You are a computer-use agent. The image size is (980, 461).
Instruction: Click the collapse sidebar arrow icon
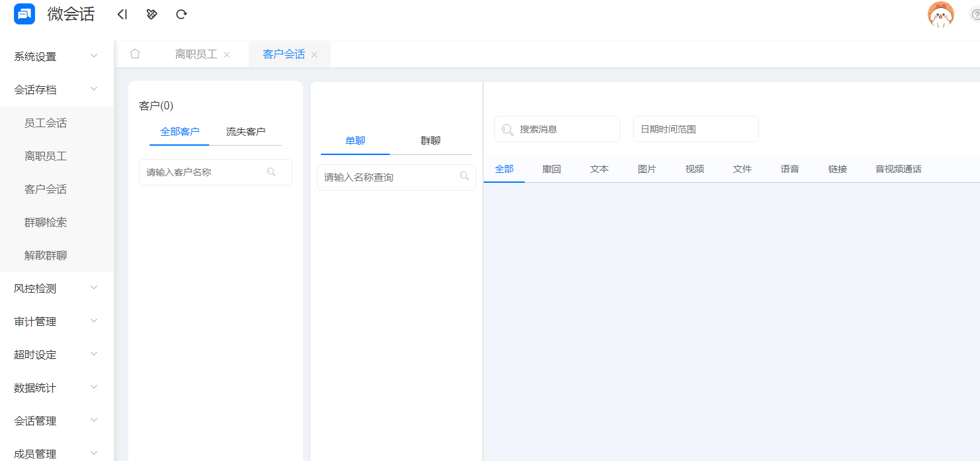[x=122, y=13]
